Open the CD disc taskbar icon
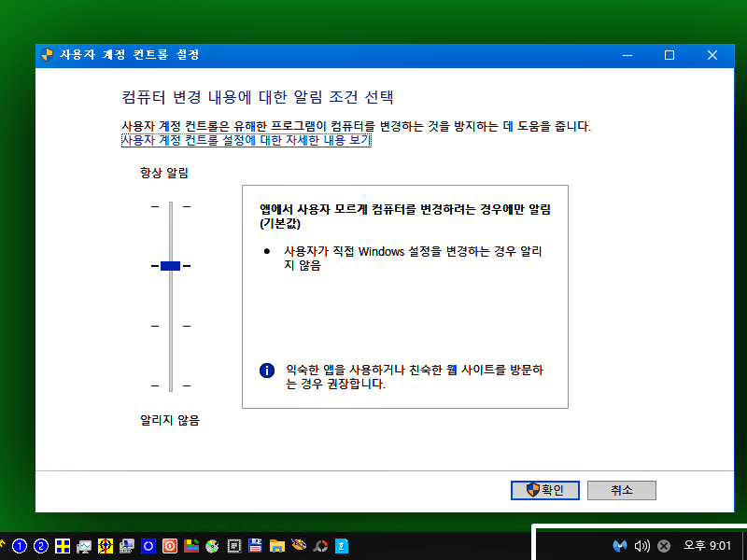The image size is (747, 560). [x=213, y=546]
